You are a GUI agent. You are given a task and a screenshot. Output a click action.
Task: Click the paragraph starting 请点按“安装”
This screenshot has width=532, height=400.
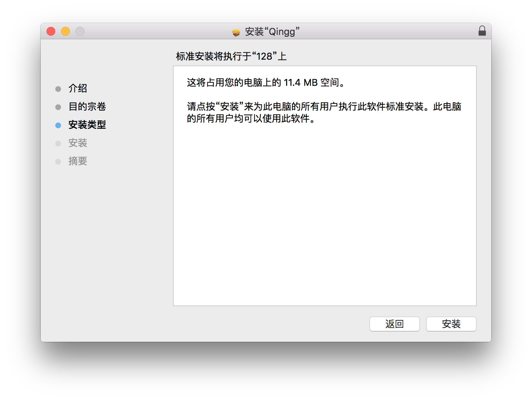coord(324,112)
